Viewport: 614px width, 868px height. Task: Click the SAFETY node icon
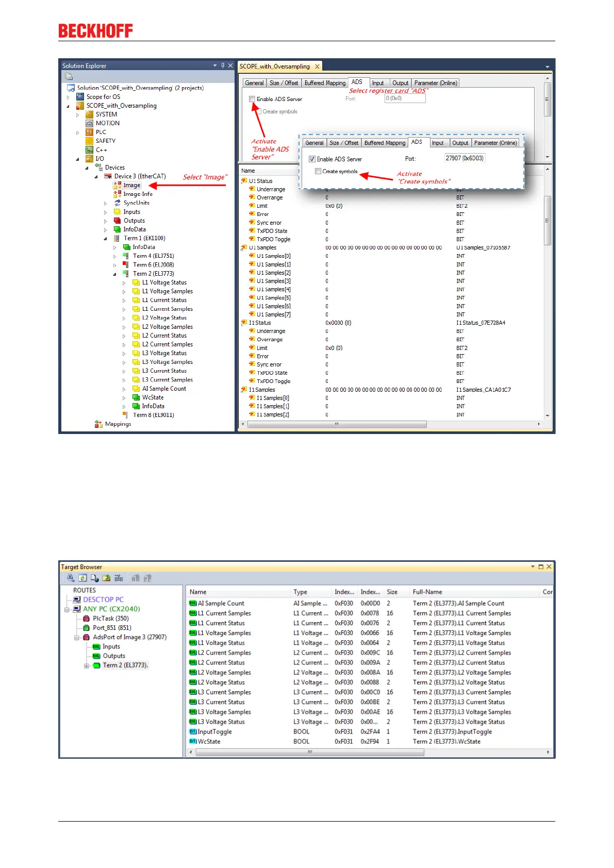pyautogui.click(x=89, y=141)
